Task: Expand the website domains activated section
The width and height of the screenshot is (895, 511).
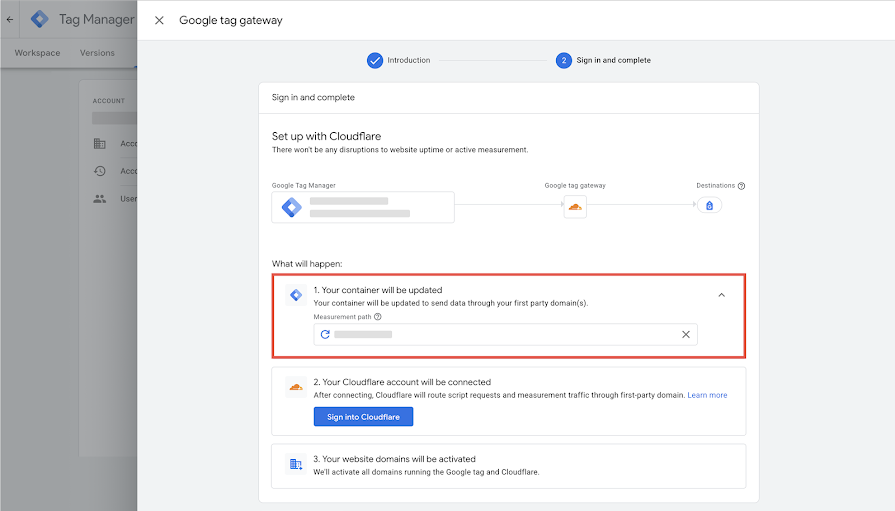Action: (509, 466)
